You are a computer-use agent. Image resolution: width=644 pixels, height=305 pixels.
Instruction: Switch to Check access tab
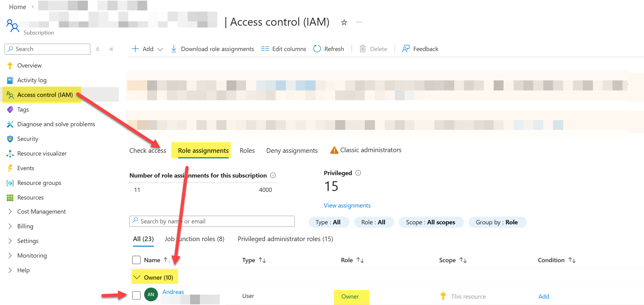[148, 151]
